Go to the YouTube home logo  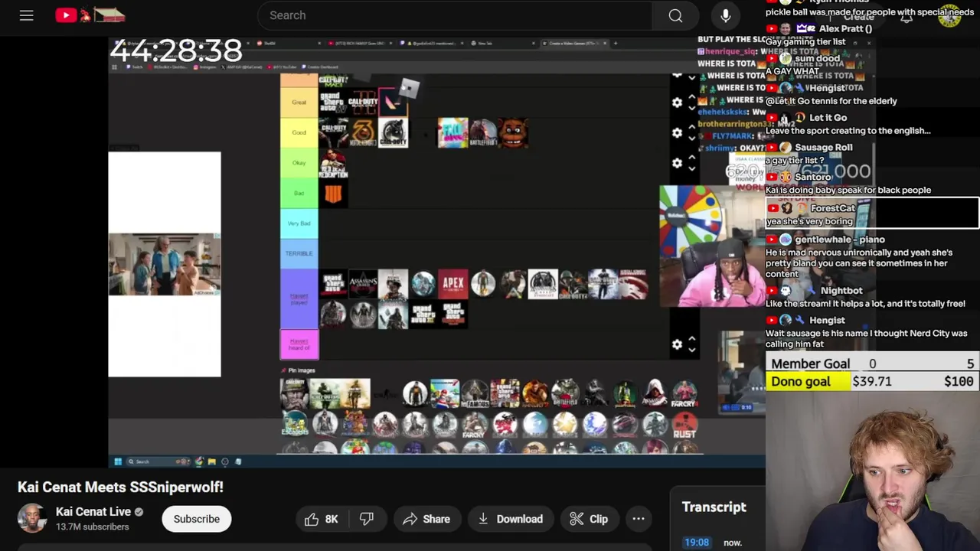point(90,15)
